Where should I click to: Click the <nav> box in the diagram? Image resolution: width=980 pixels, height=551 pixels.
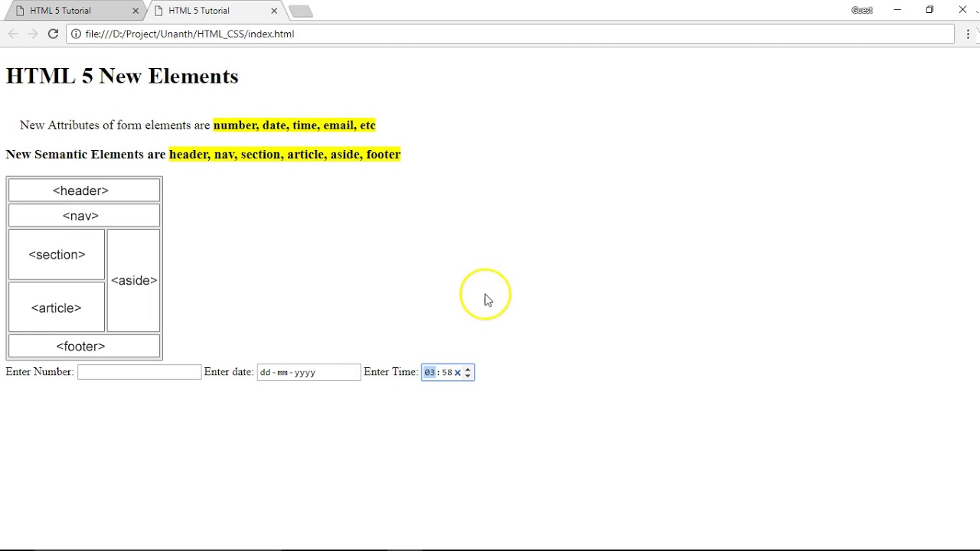[x=84, y=216]
